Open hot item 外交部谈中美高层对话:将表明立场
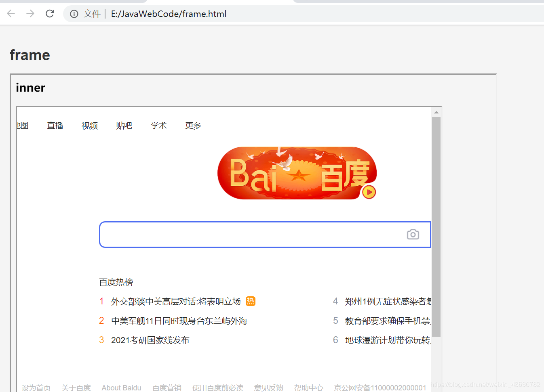544x392 pixels. [176, 302]
